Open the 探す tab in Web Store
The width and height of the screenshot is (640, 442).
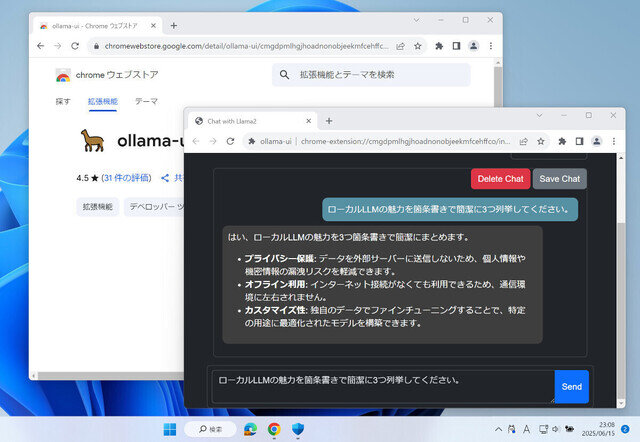coord(63,101)
